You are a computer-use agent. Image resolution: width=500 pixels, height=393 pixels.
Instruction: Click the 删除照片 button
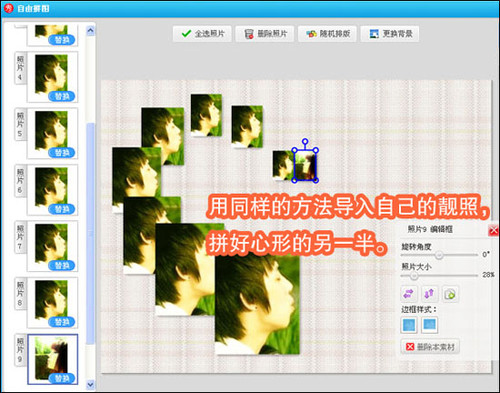(x=265, y=34)
